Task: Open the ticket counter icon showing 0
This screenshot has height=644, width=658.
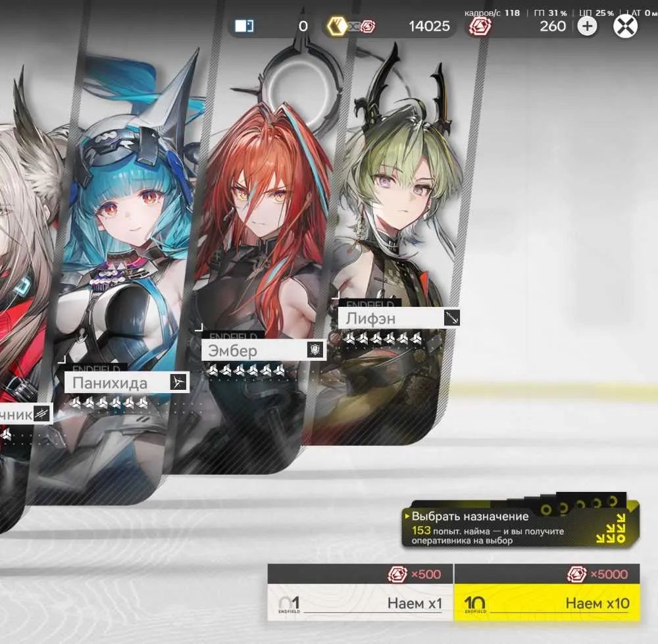Action: click(x=244, y=26)
